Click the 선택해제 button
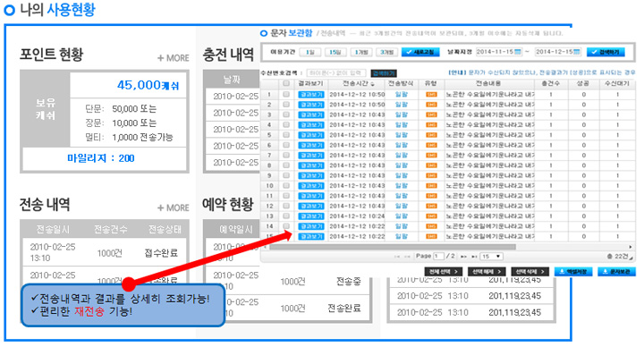 click(x=487, y=272)
